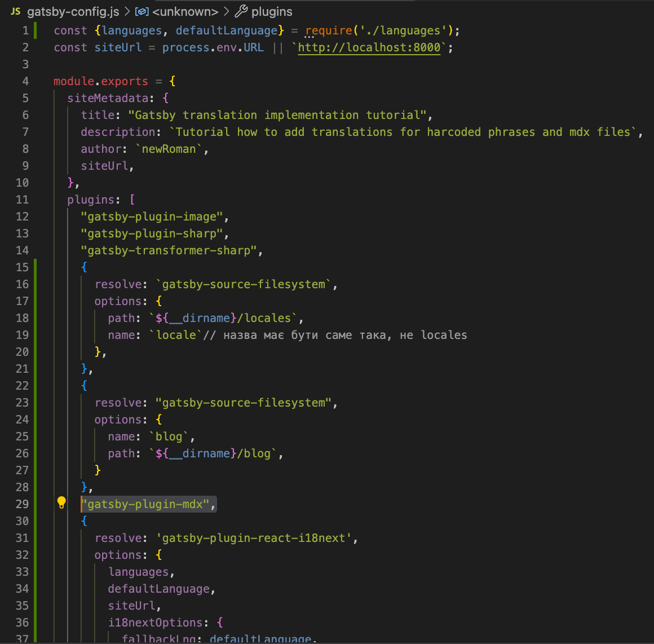The image size is (654, 644).
Task: Open the http://localhost:8000 link
Action: (x=369, y=47)
